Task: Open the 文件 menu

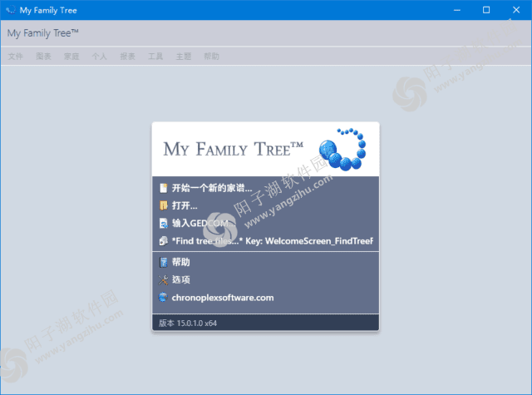Action: point(16,57)
